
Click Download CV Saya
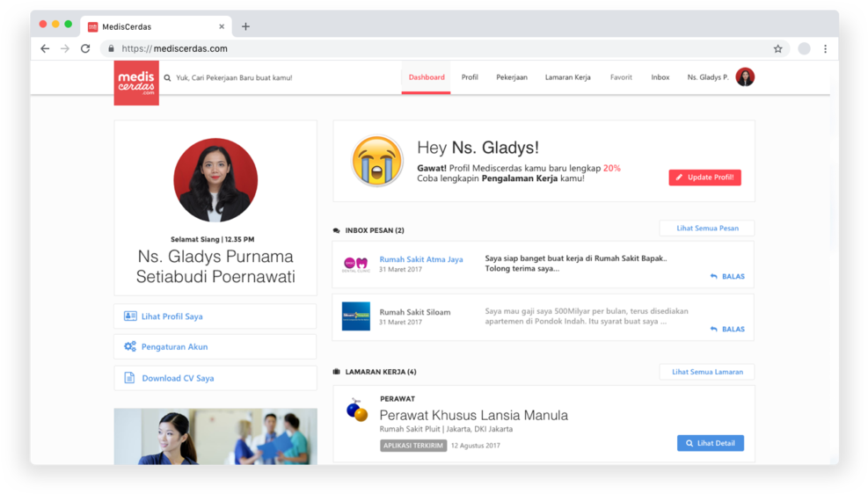(x=178, y=378)
